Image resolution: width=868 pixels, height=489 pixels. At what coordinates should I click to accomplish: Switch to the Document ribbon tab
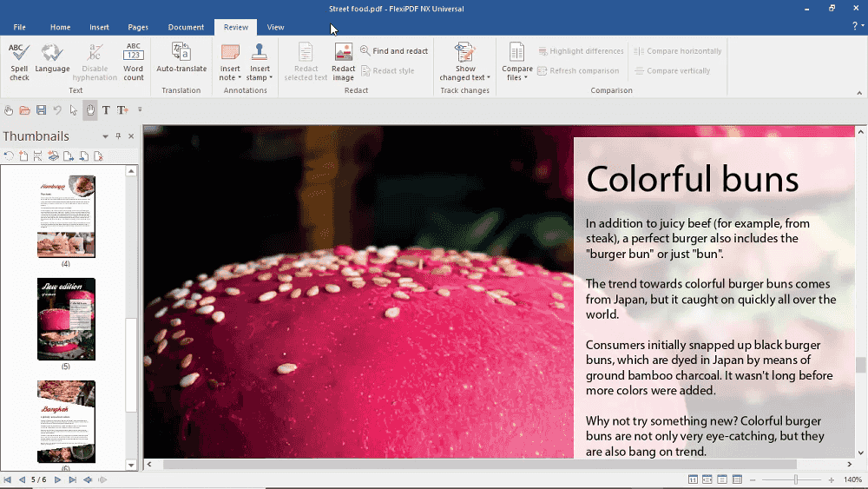pyautogui.click(x=186, y=27)
